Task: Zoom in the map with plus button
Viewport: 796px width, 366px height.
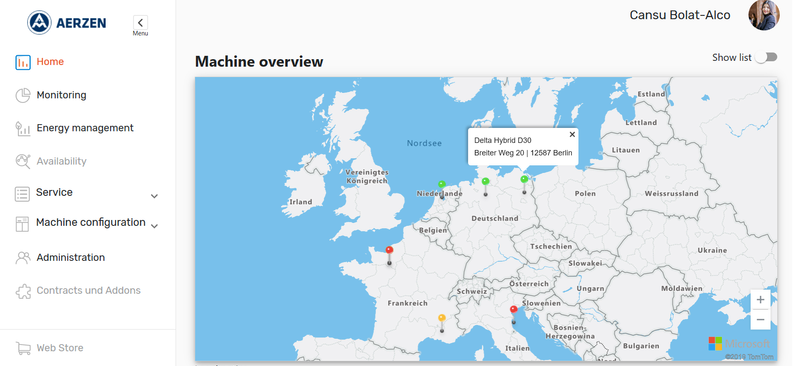Action: click(760, 300)
